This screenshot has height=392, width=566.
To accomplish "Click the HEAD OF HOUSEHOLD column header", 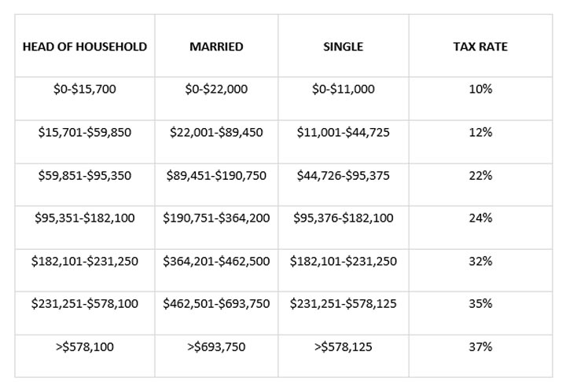I will point(85,46).
